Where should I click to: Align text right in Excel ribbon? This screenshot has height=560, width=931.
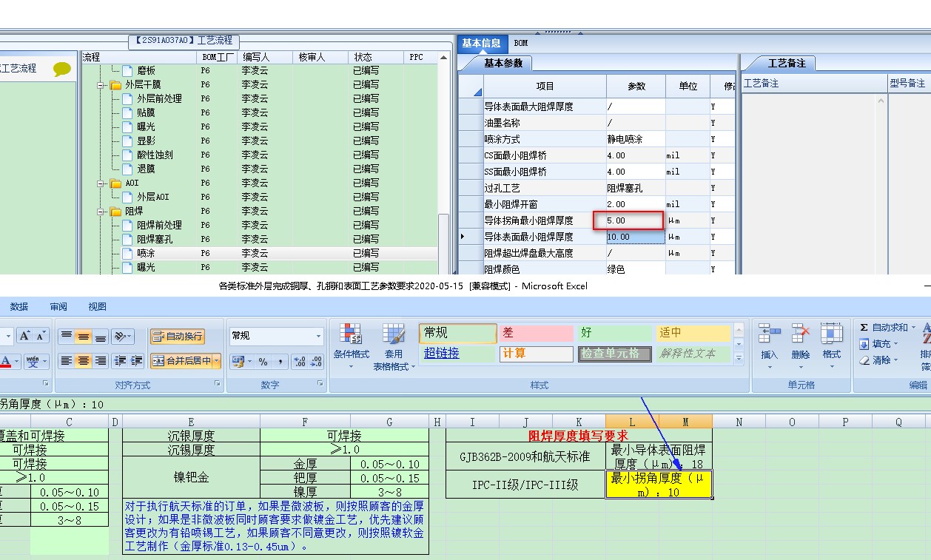click(x=101, y=361)
